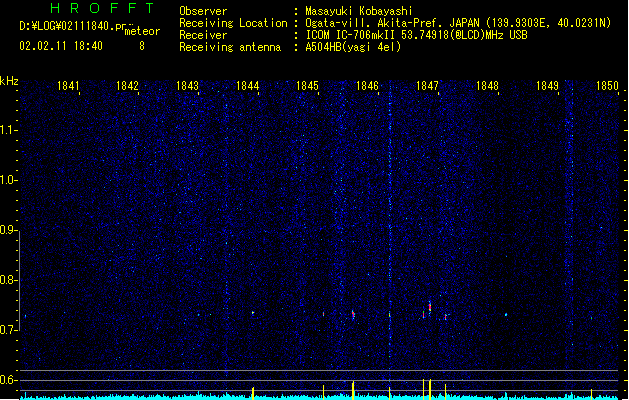Click the HROFFT title text

pyautogui.click(x=102, y=8)
